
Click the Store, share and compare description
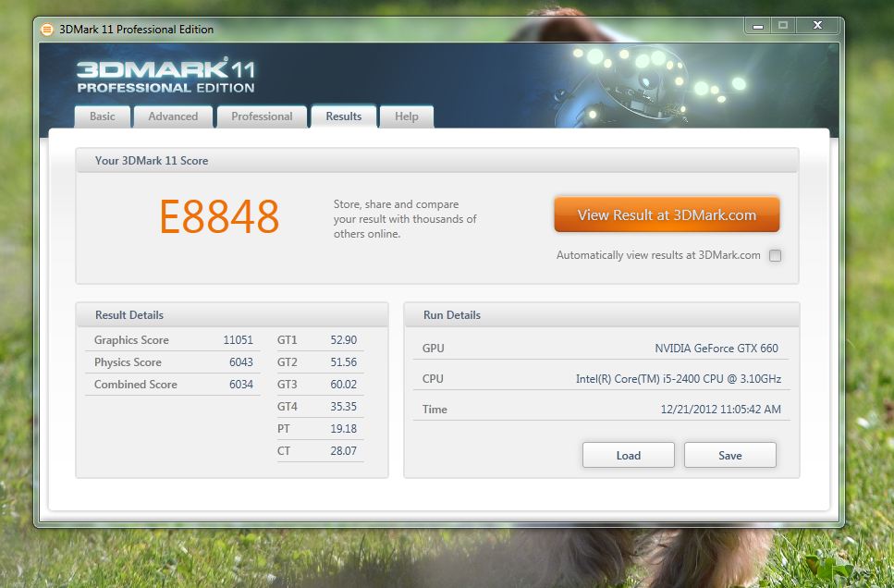coord(405,219)
